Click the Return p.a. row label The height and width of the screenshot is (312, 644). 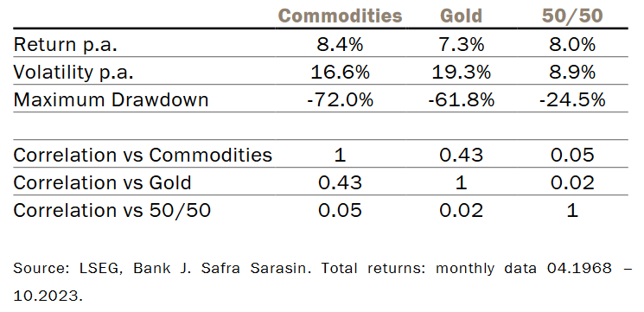[x=66, y=44]
